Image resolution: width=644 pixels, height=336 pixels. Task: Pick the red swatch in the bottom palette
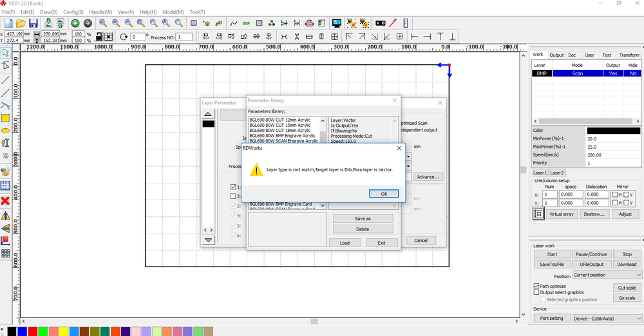[x=32, y=331]
